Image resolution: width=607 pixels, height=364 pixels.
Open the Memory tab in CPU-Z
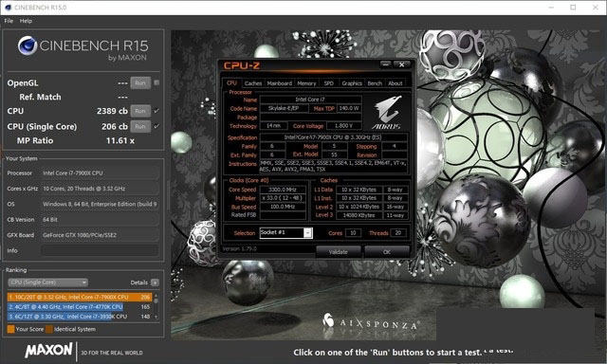[x=306, y=83]
